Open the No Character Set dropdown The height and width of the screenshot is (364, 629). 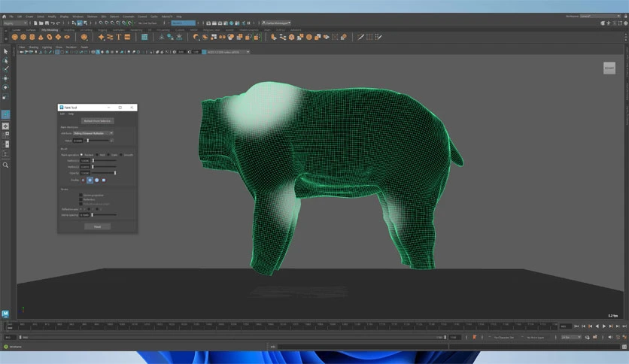tap(504, 338)
